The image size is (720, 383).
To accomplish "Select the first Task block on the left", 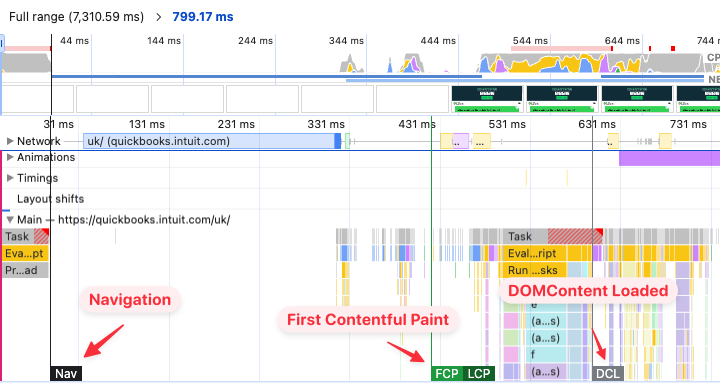I will [x=25, y=237].
